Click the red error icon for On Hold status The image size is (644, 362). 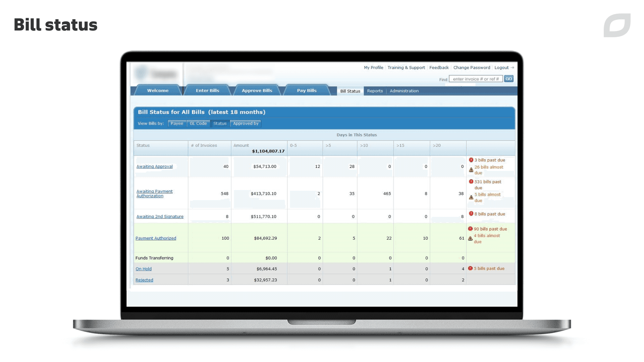point(470,268)
